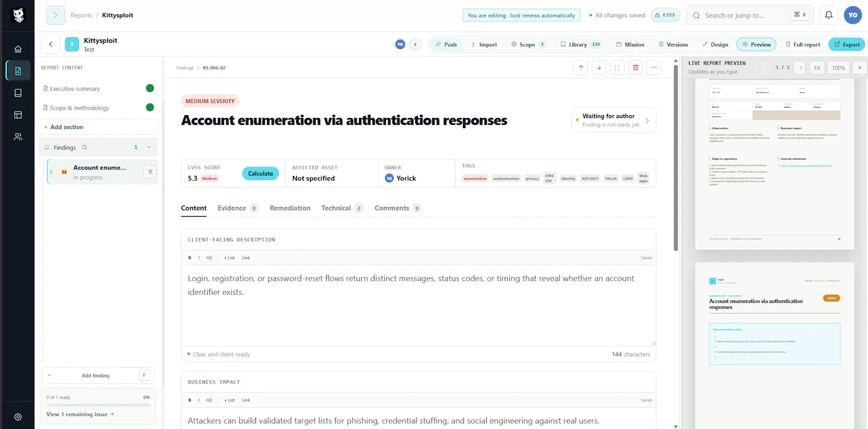The width and height of the screenshot is (868, 429).
Task: Click the Export button
Action: point(847,45)
